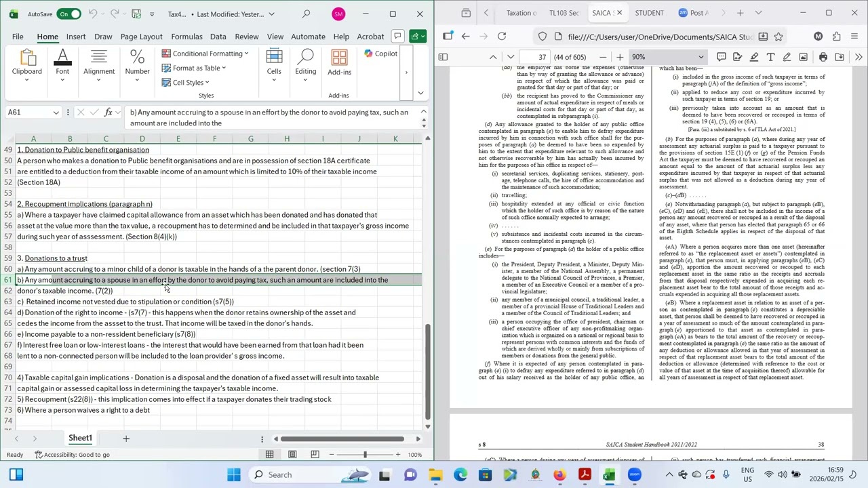Expand the Alignment group
This screenshot has height=488, width=868.
point(99,65)
